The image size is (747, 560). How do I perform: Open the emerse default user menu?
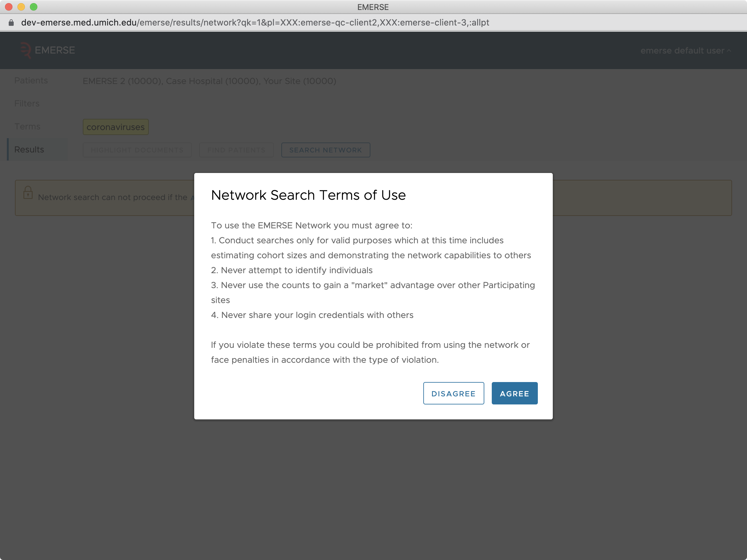[686, 51]
